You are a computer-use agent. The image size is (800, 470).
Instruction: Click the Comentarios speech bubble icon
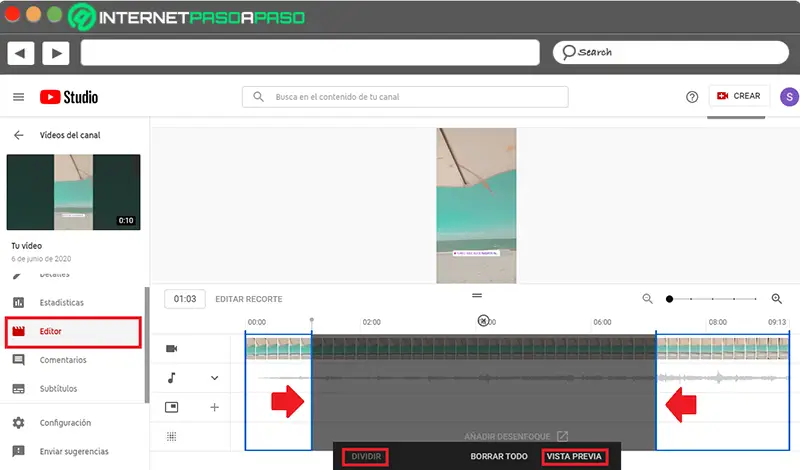click(18, 360)
